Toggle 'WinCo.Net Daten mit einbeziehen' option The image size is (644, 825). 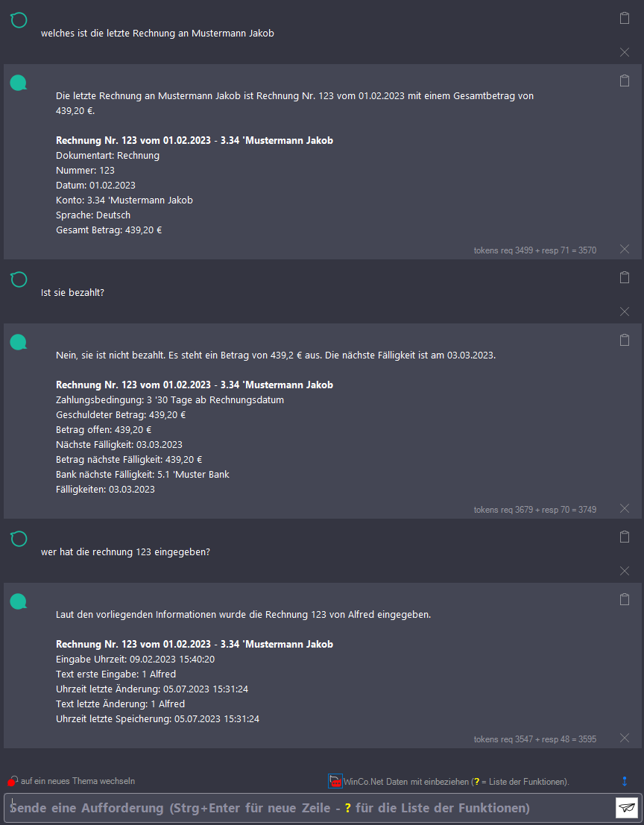point(335,781)
